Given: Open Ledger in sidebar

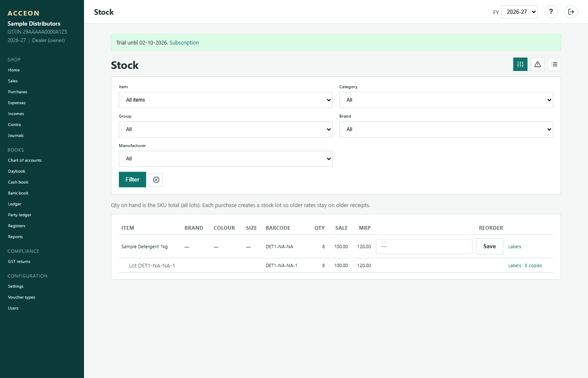Looking at the screenshot, I should coord(15,204).
